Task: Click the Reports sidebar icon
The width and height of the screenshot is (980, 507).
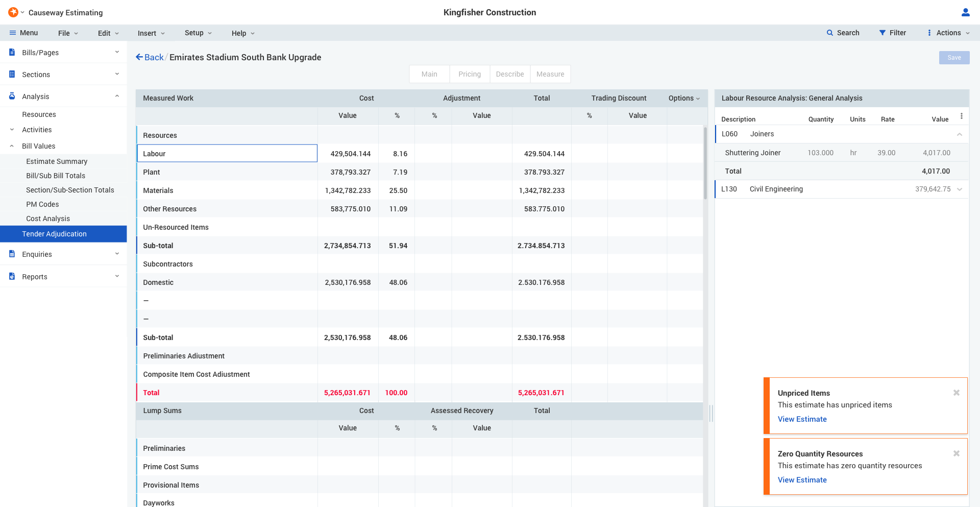Action: (12, 276)
